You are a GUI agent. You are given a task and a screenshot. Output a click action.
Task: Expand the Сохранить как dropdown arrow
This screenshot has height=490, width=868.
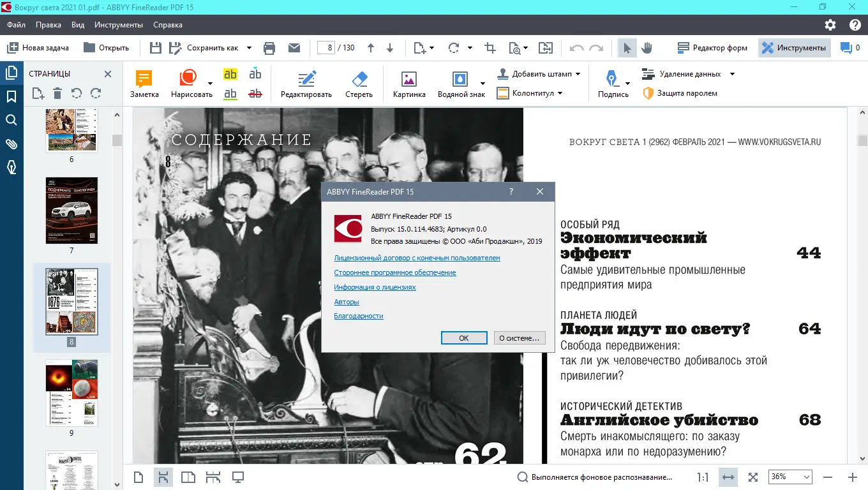[249, 48]
